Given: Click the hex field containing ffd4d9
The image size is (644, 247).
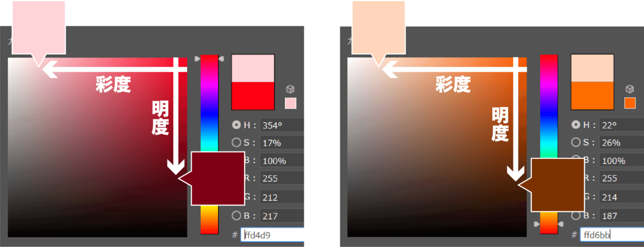Looking at the screenshot, I should pyautogui.click(x=273, y=234).
